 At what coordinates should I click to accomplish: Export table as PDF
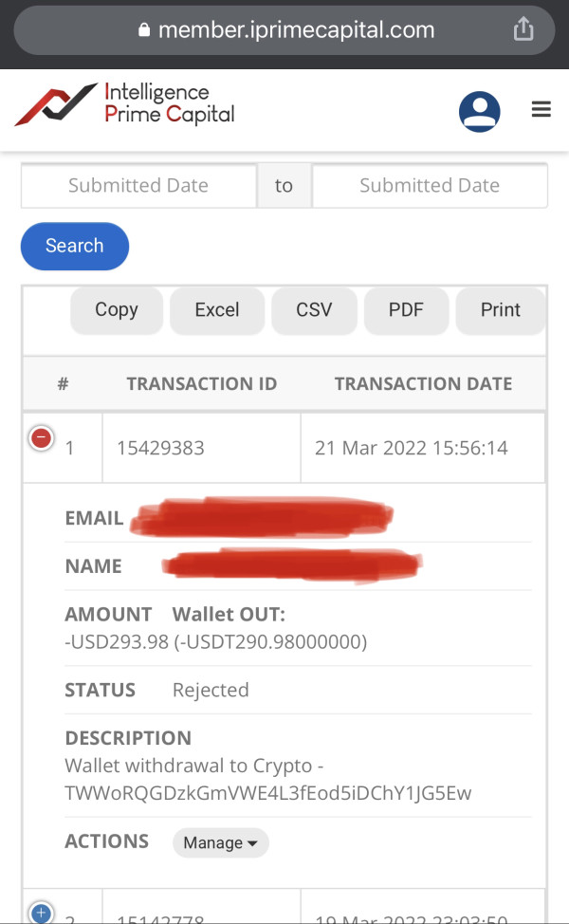(406, 310)
